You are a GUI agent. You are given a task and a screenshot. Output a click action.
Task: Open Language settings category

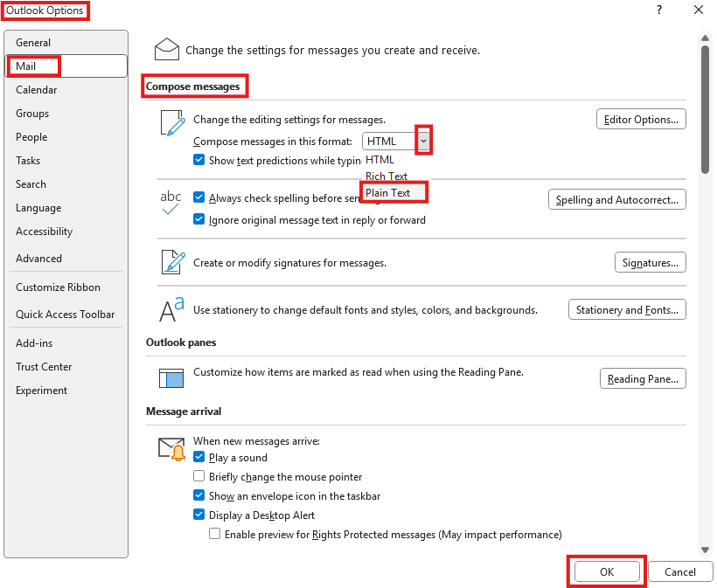coord(66,208)
